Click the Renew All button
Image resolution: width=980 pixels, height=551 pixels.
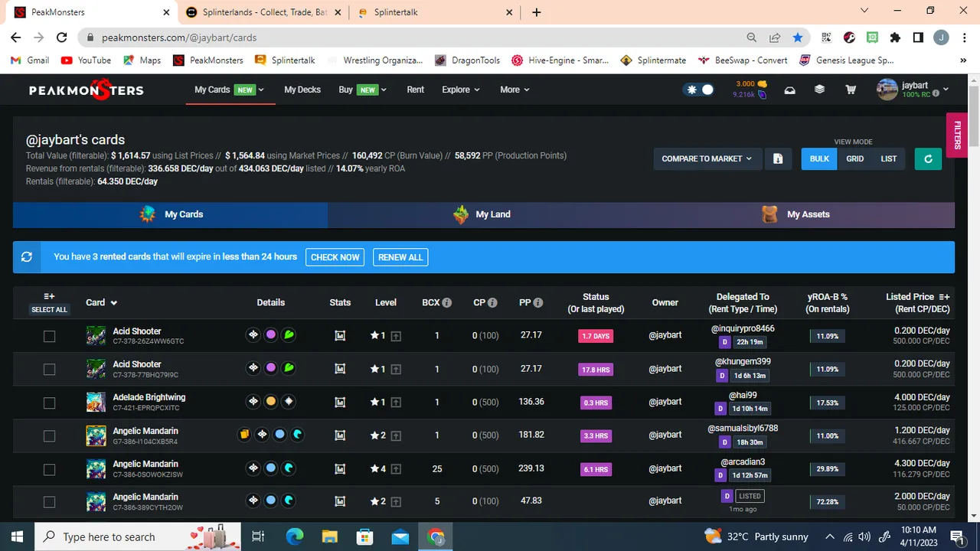(400, 257)
